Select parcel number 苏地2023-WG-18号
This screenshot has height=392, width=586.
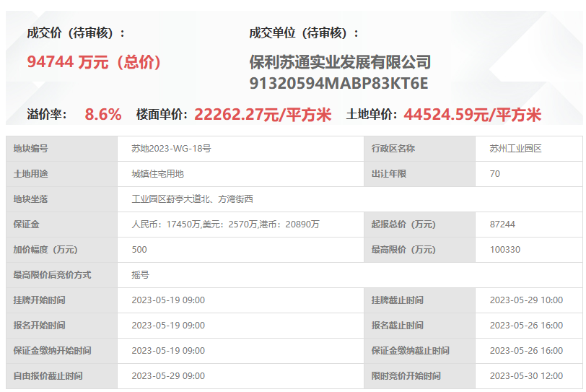(x=171, y=149)
